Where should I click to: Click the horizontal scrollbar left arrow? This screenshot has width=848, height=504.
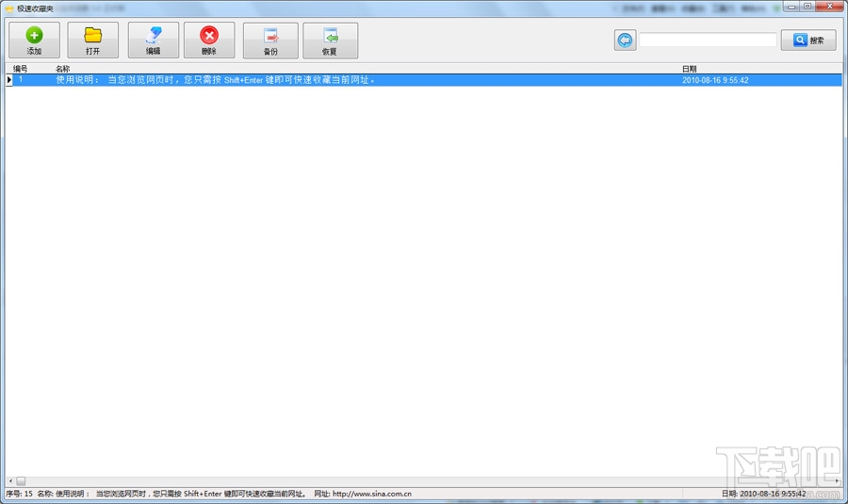pos(10,480)
